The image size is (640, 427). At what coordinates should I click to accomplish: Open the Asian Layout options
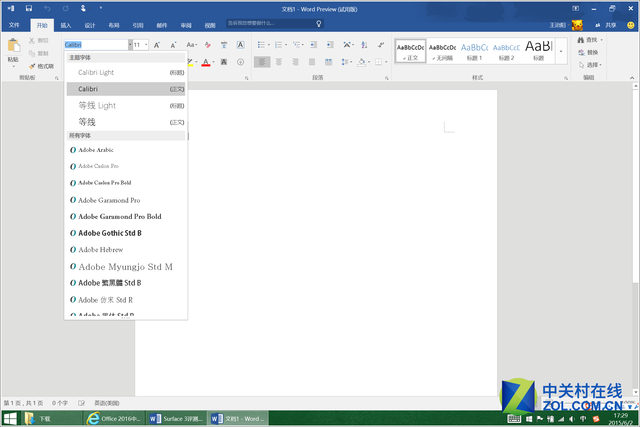(x=347, y=45)
